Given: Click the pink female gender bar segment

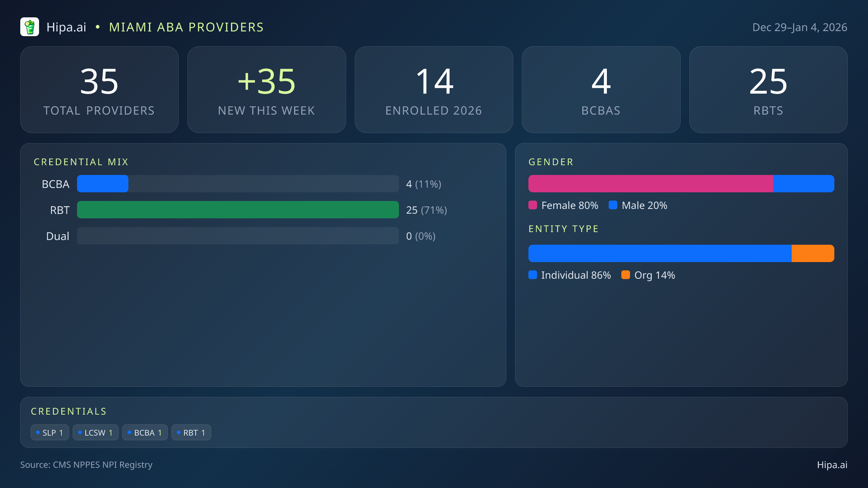Looking at the screenshot, I should pyautogui.click(x=650, y=184).
